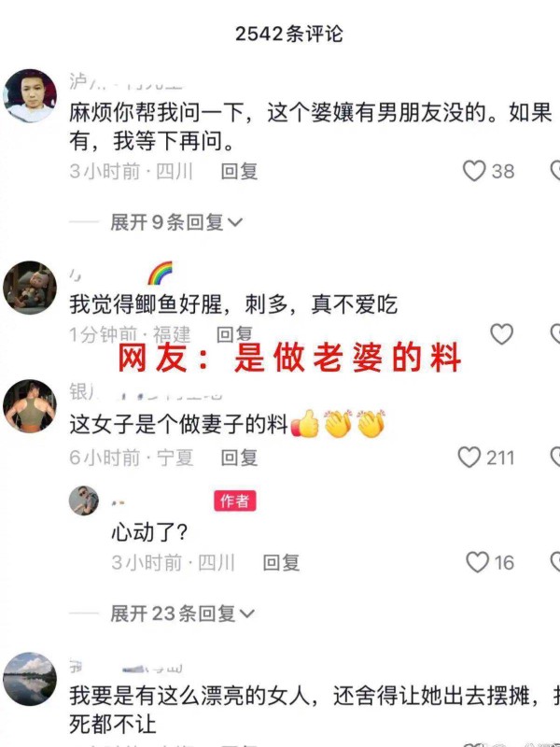Viewport: 560px width, 747px height.
Task: Reply to the author's 心动了 comment
Action: pos(282,563)
